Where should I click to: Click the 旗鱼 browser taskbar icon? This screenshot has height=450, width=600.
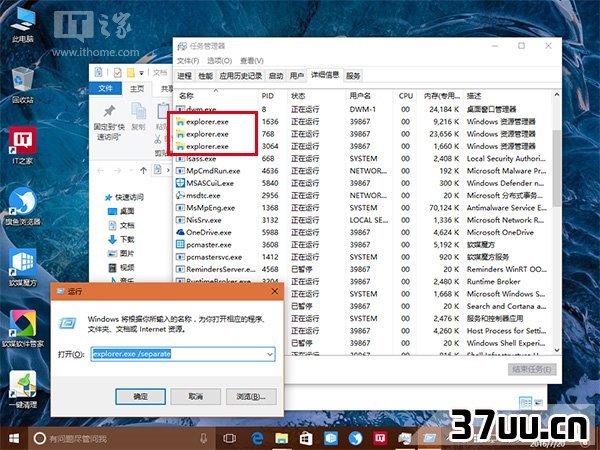point(355,438)
